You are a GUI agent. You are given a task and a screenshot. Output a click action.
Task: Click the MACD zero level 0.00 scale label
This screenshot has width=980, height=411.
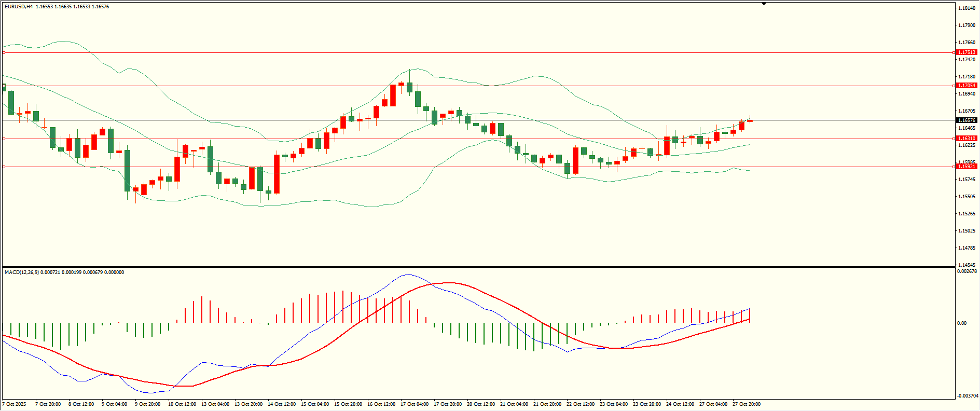tap(962, 323)
